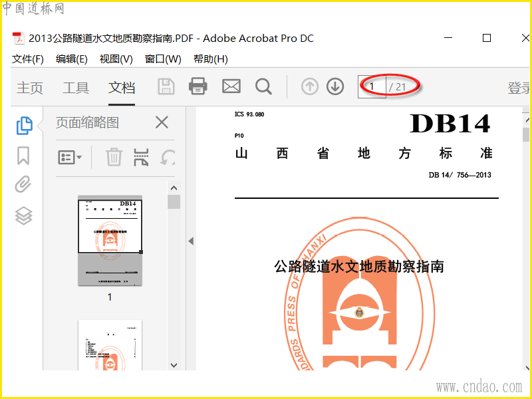This screenshot has height=399, width=532.
Task: Select the 文档 tab
Action: pos(122,88)
